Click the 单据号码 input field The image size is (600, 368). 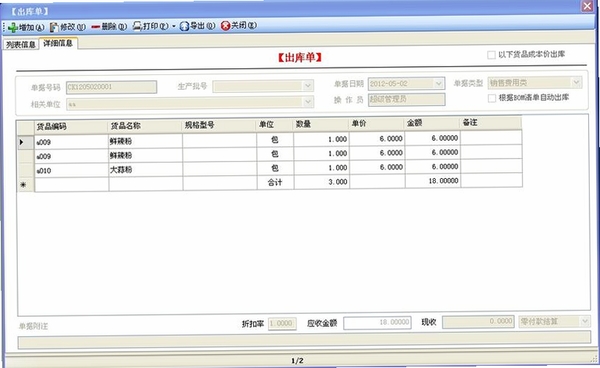tap(111, 87)
